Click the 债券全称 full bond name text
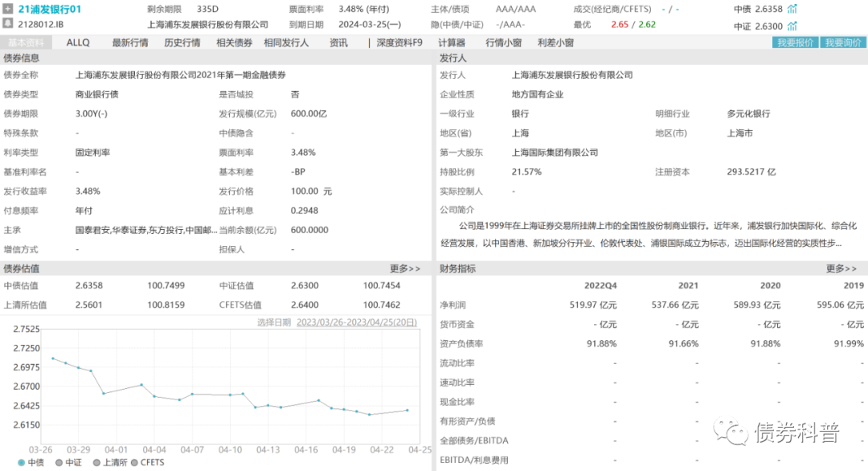 181,75
